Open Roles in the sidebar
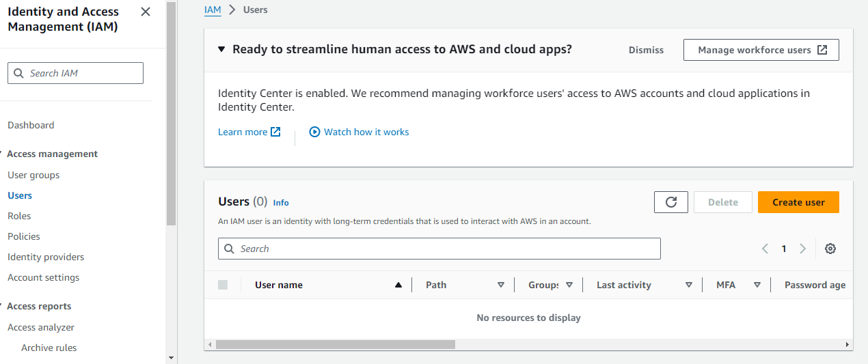Screen dimensions: 868x364 click(x=19, y=216)
